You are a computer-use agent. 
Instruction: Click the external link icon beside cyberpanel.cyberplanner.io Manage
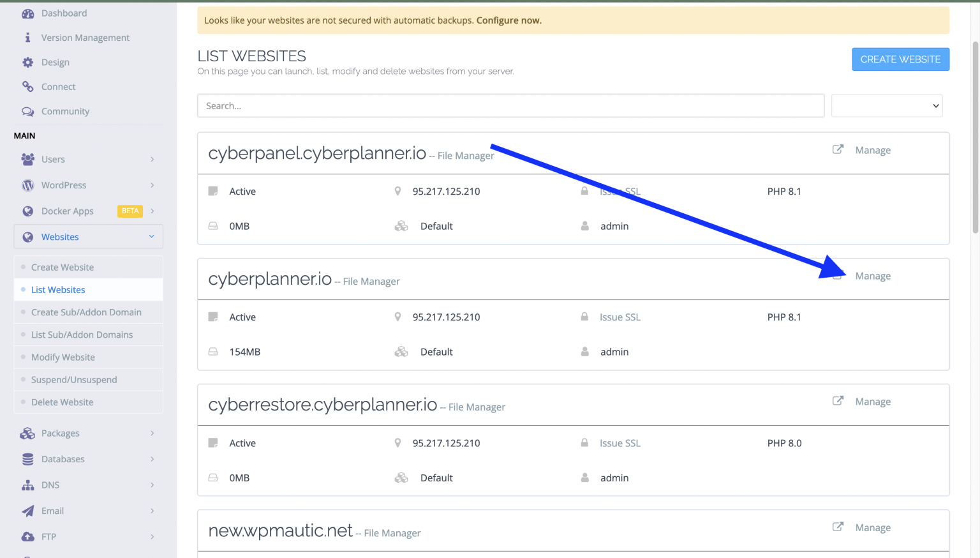click(x=838, y=149)
